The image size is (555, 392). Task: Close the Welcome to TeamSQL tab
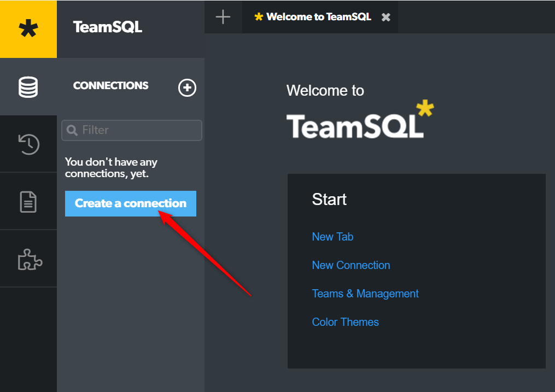(386, 17)
